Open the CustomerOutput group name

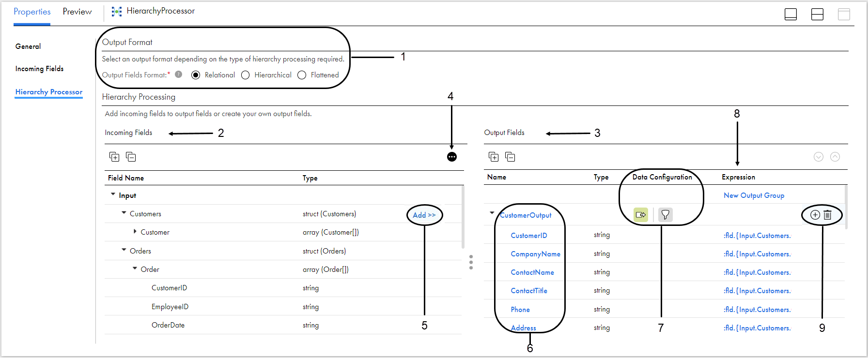point(526,215)
